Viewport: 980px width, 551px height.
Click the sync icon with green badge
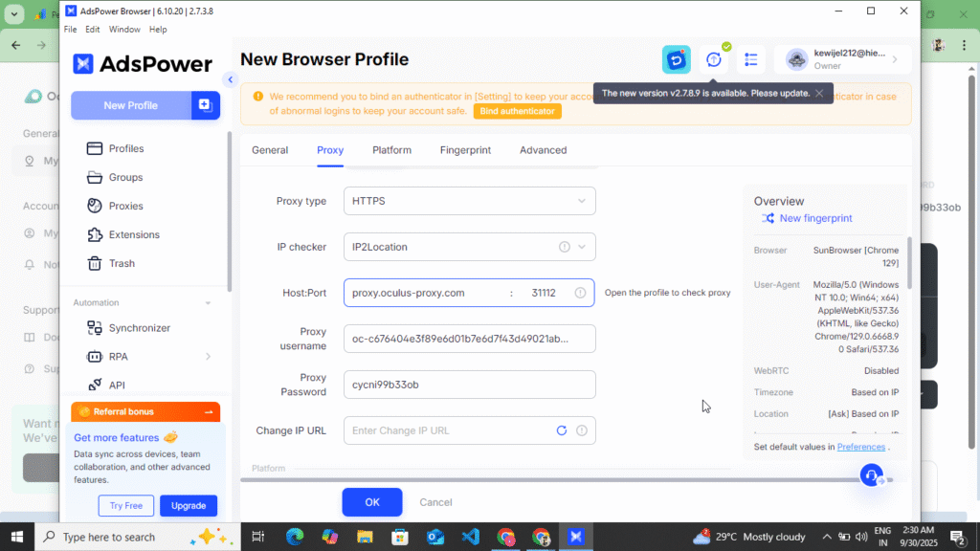714,59
